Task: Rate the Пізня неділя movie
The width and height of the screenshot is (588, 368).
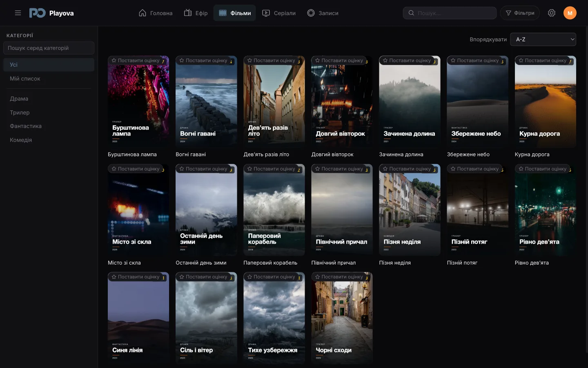Action: [407, 169]
